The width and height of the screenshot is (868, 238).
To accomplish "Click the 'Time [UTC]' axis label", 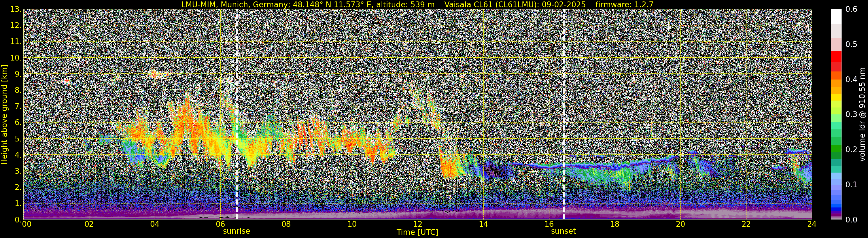I will click(x=417, y=232).
